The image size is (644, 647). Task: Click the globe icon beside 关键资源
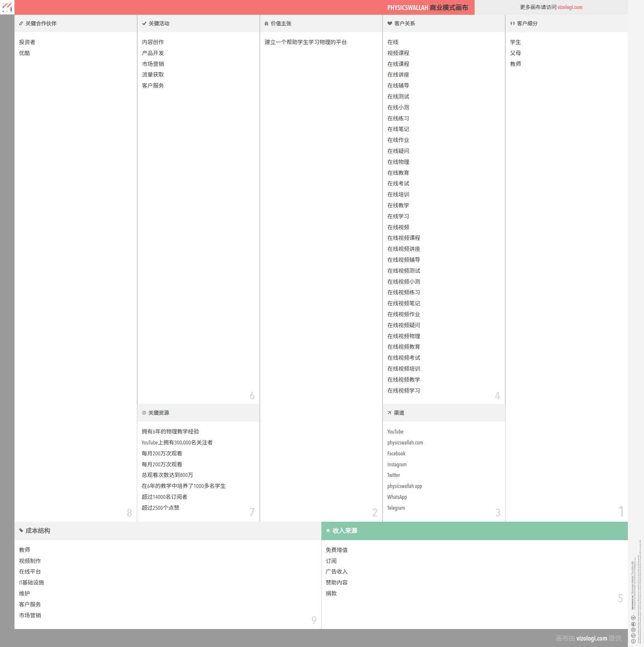coord(144,413)
